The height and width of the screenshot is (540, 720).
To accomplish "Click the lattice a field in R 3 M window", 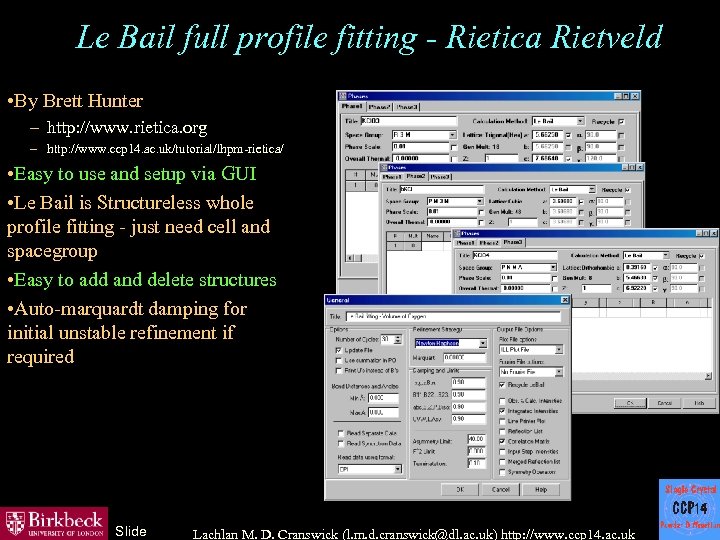I will [547, 135].
